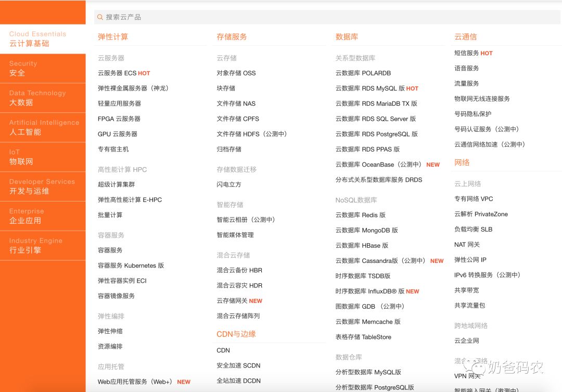Open the 物联网 IoT category

point(43,157)
